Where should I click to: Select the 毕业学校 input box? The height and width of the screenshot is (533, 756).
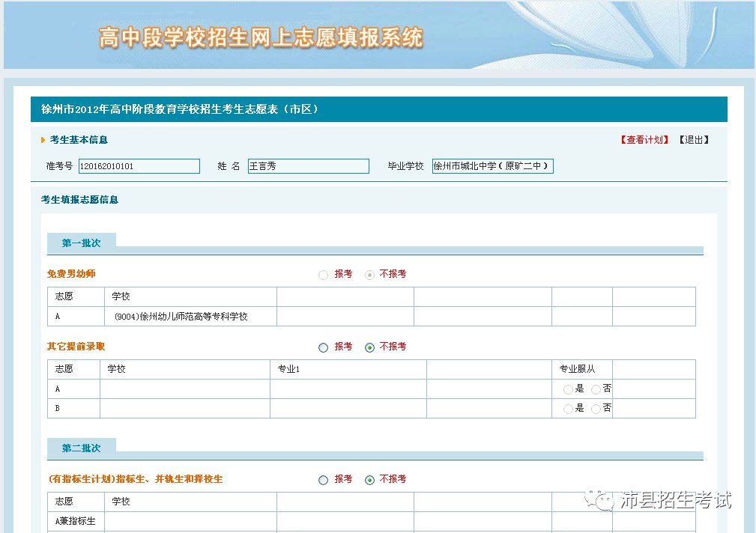point(492,166)
